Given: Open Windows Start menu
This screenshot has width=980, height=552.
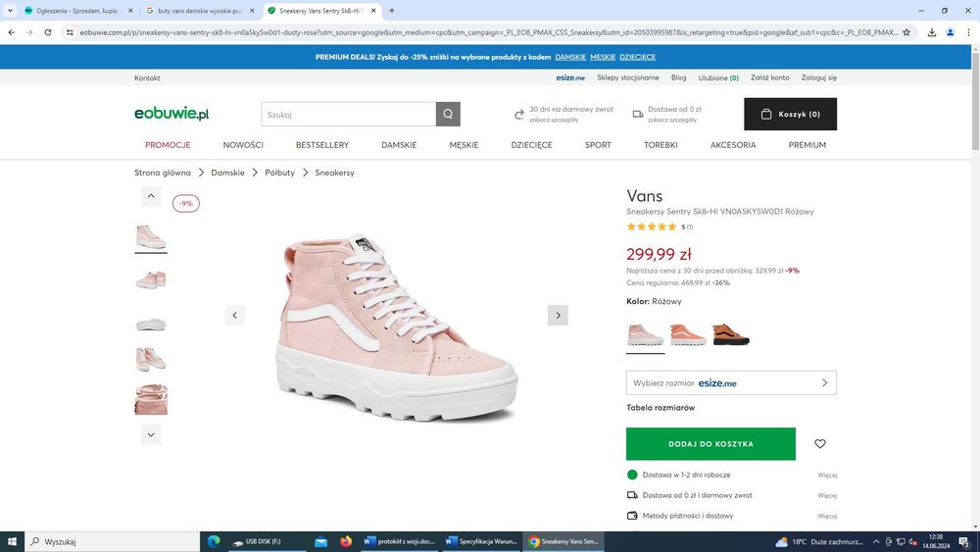Looking at the screenshot, I should (12, 541).
